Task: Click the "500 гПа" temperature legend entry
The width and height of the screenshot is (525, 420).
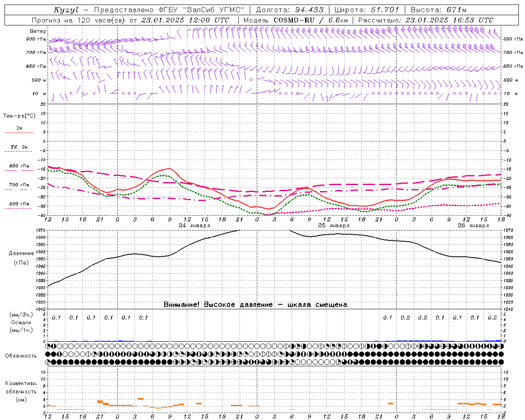Action: click(19, 204)
